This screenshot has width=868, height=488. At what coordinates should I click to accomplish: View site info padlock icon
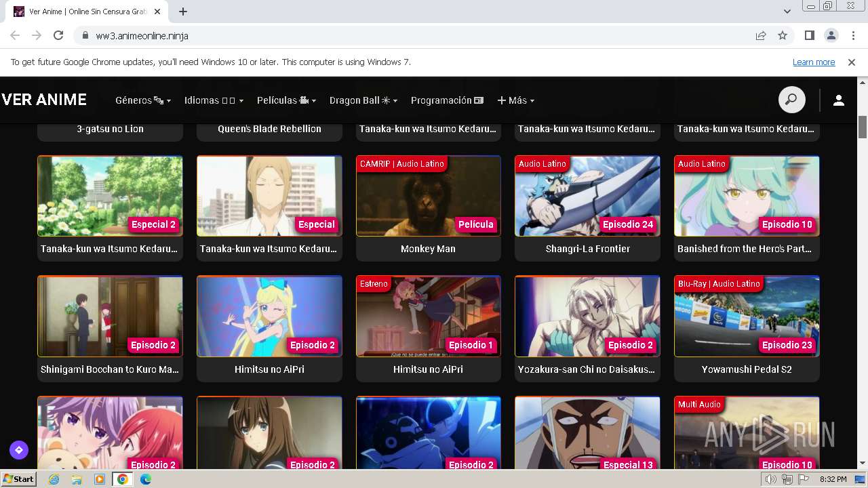coord(85,35)
